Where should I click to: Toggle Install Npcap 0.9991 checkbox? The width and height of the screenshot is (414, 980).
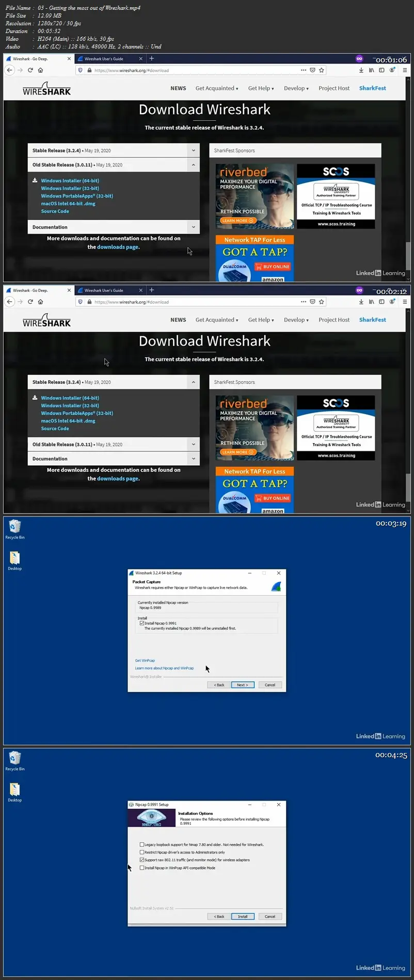[142, 623]
